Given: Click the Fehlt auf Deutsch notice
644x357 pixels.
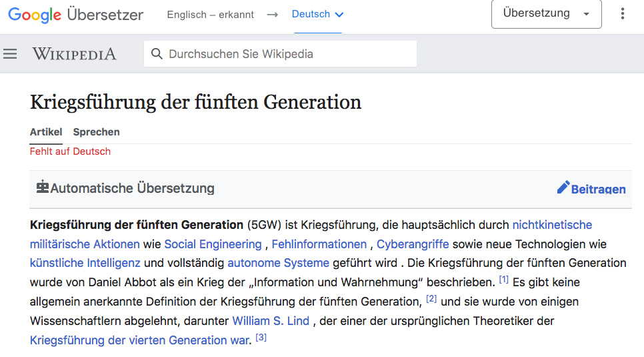Looking at the screenshot, I should [70, 151].
